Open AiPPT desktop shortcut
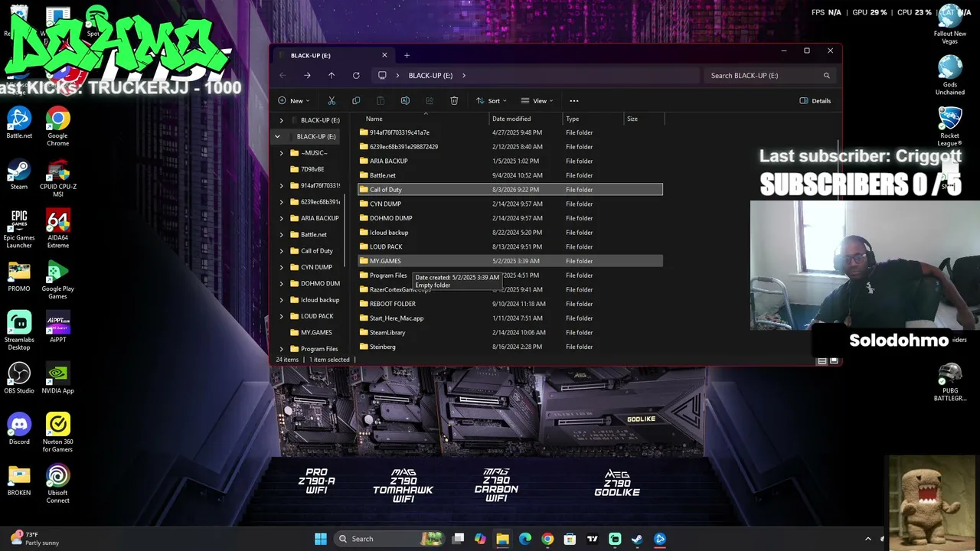Image resolution: width=980 pixels, height=551 pixels. point(57,327)
